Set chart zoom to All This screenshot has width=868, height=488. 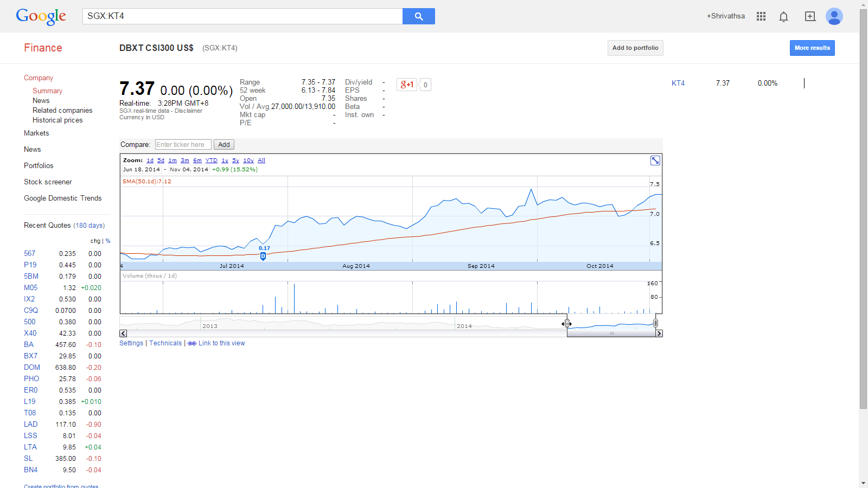[261, 160]
